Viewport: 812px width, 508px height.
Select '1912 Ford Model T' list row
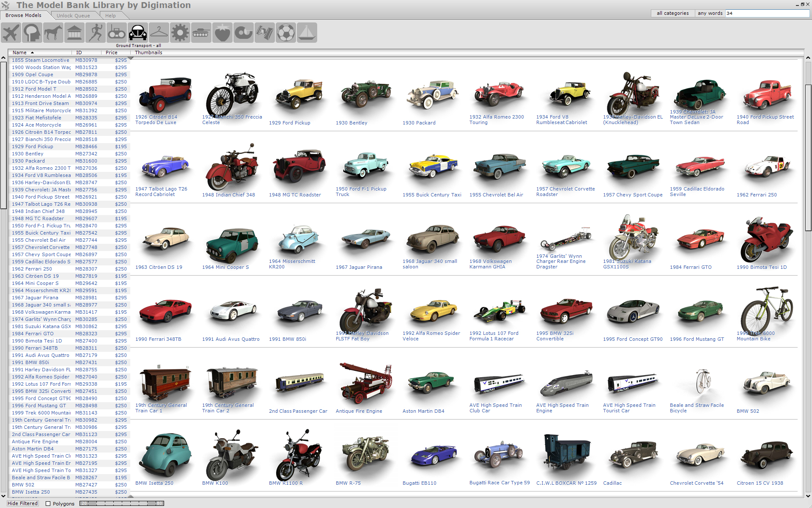(x=69, y=89)
